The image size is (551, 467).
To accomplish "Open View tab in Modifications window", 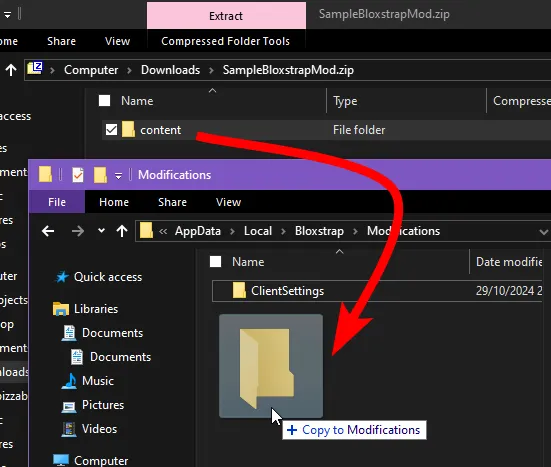I will coord(228,202).
